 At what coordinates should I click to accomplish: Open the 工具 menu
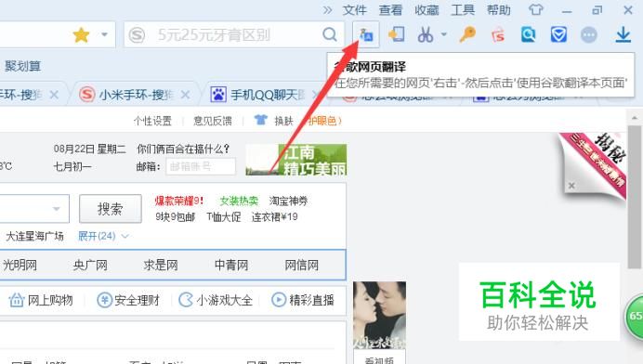pos(463,10)
